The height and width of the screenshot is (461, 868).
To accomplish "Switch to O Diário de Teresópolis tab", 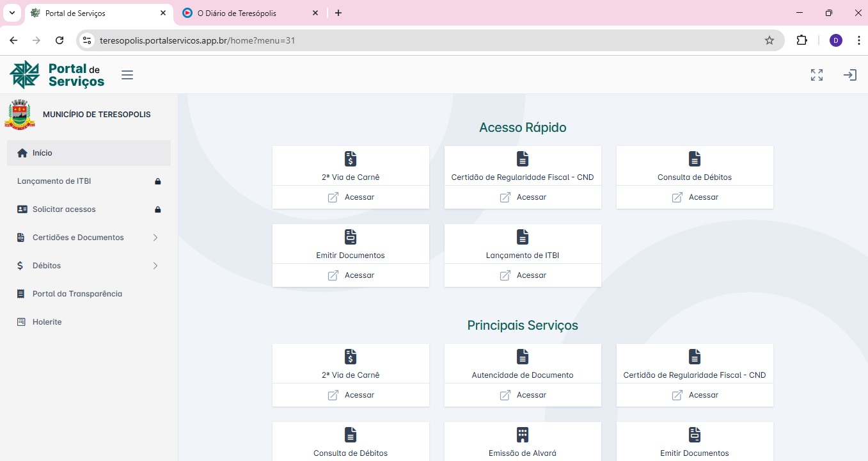I will 243,13.
